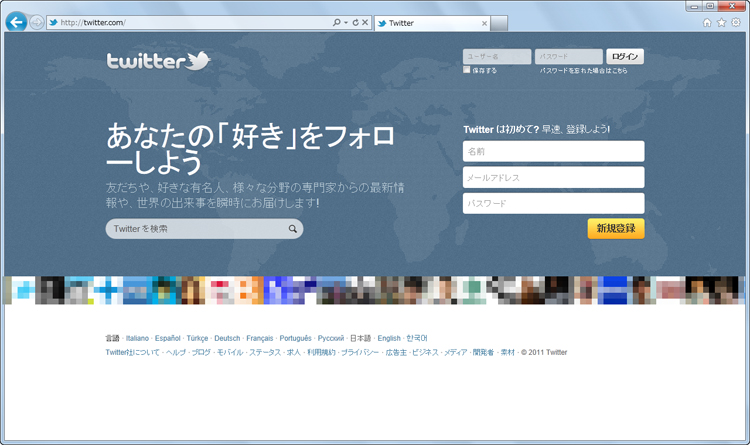Go back with the browser back arrow
The image size is (750, 445).
point(17,22)
